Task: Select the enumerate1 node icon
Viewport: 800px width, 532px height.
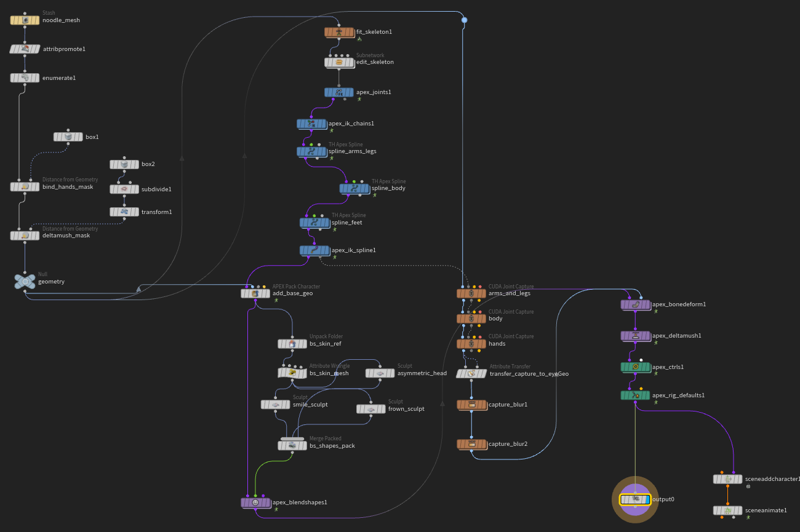Action: [x=25, y=78]
